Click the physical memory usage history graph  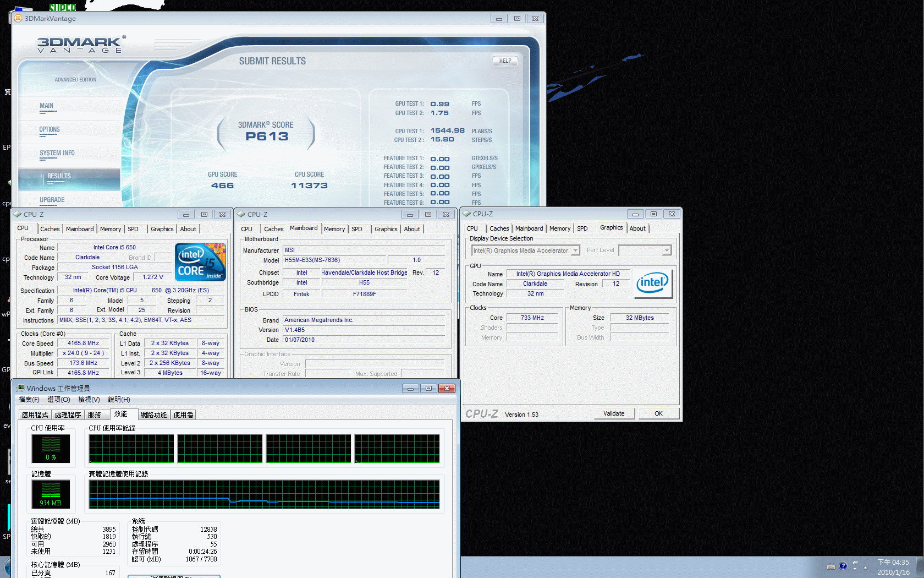click(x=264, y=494)
